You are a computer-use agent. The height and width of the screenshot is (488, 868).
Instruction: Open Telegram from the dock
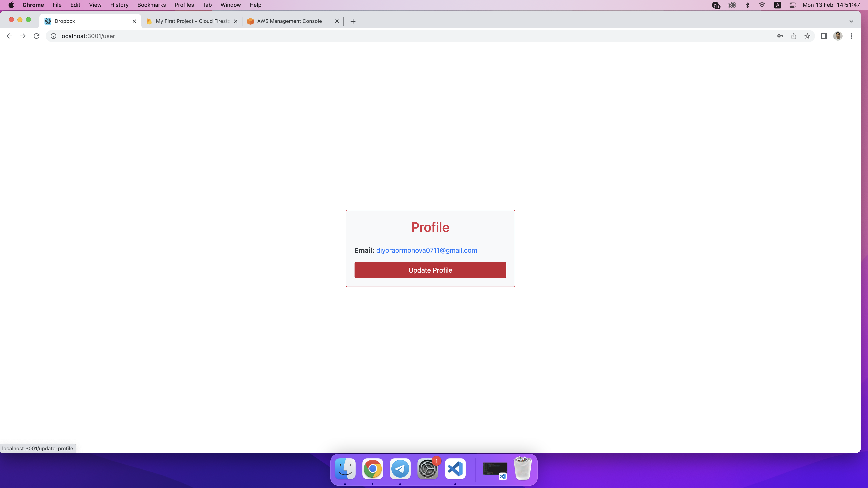400,469
